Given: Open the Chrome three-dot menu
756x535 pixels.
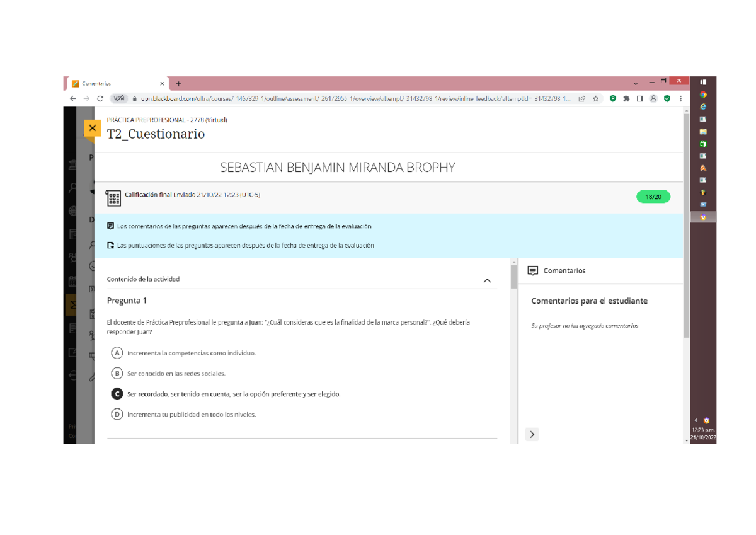Looking at the screenshot, I should pyautogui.click(x=680, y=99).
